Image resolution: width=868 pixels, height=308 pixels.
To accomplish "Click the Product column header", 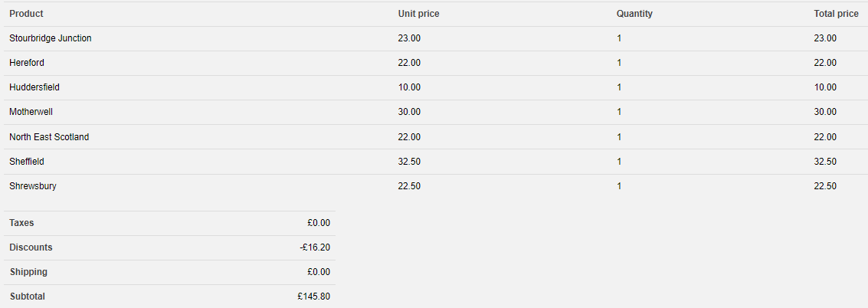I will [26, 14].
